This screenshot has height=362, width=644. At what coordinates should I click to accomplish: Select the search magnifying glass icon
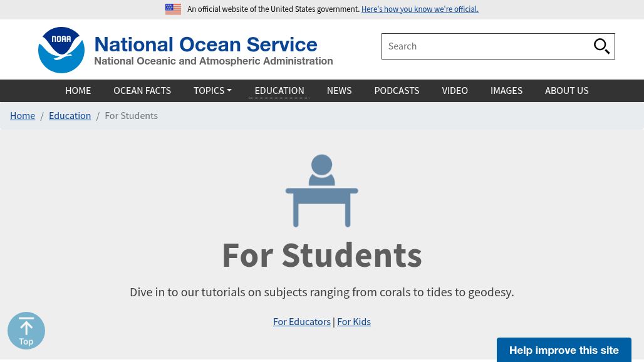[601, 46]
